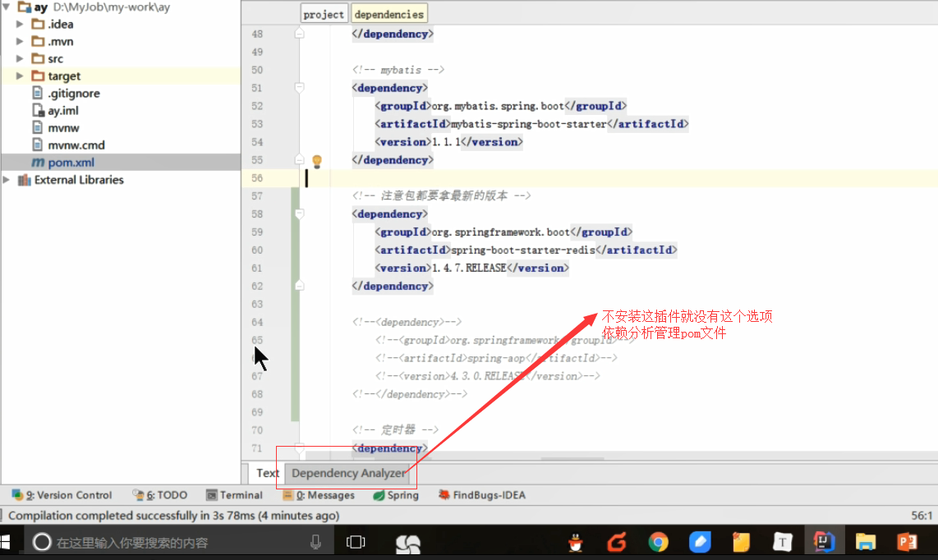Screen dimensions: 938x560
Task: Open the Messages tool window
Action: [x=319, y=495]
